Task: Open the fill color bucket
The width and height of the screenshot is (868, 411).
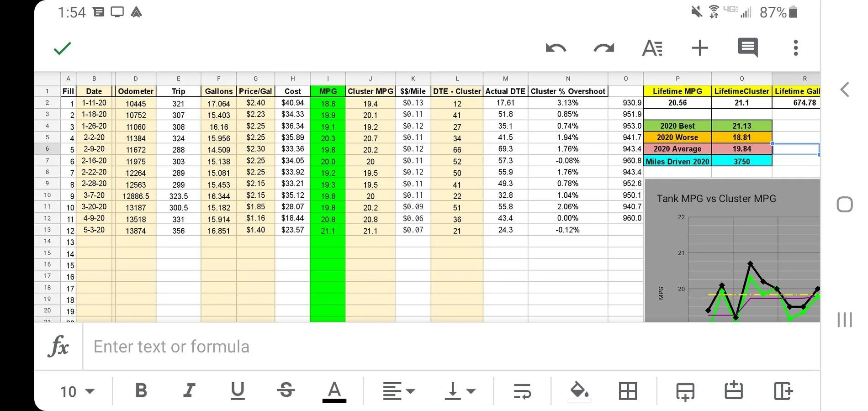Action: (579, 391)
